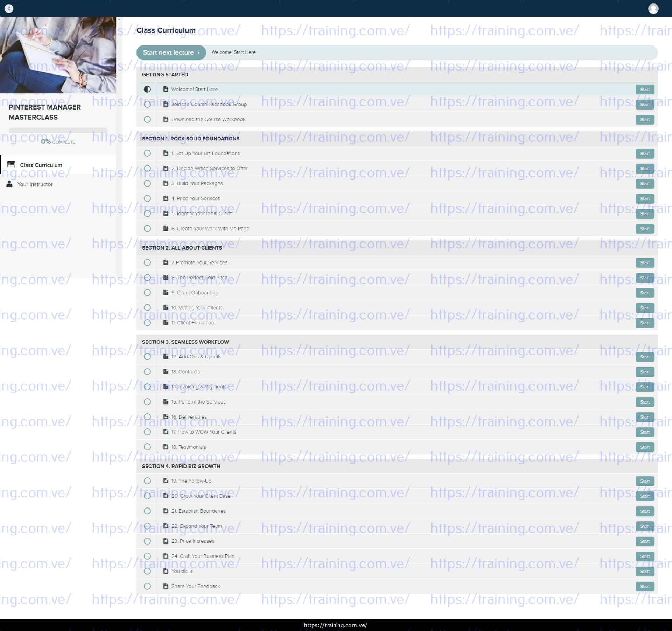Click document icon beside Perform the Services
Viewport: 672px width, 631px height.
[x=166, y=402]
